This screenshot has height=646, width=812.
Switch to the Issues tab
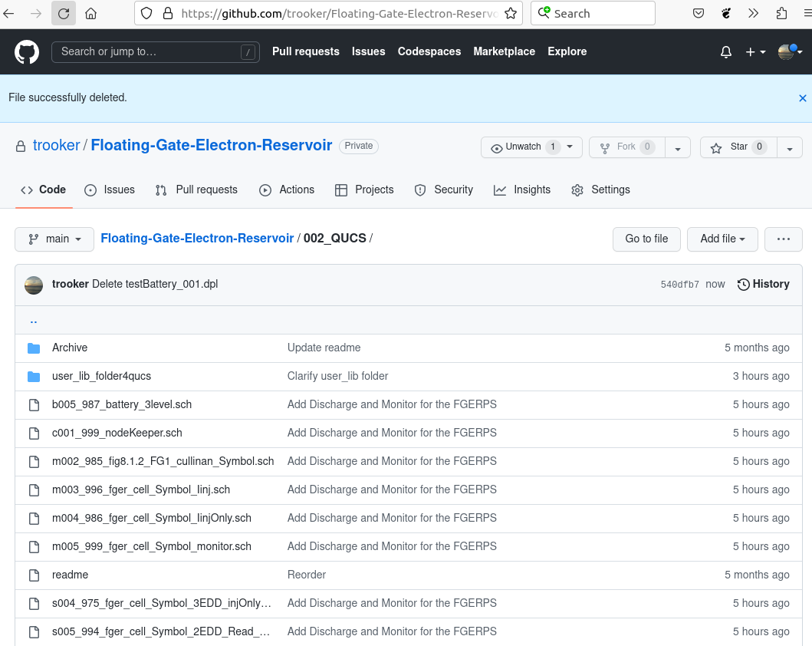(110, 190)
